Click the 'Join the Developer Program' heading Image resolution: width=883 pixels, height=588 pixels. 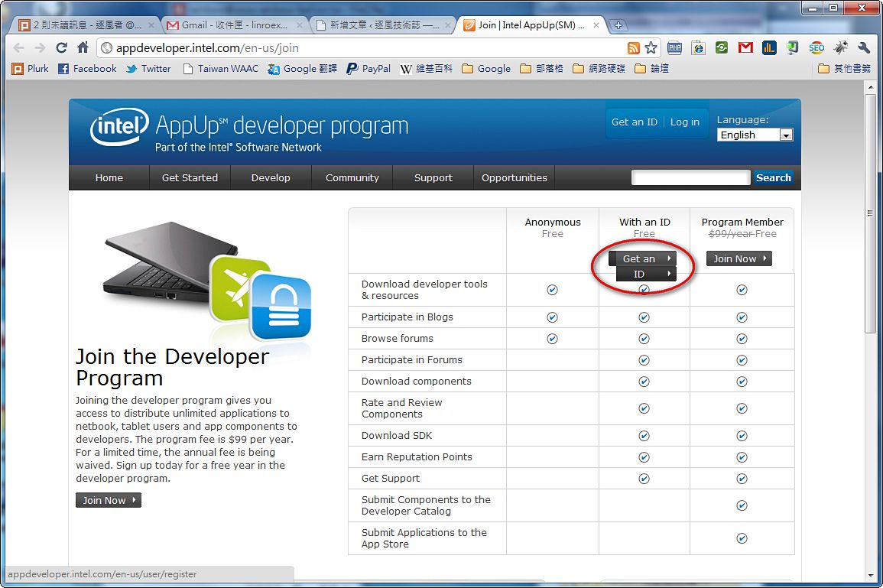pyautogui.click(x=172, y=367)
